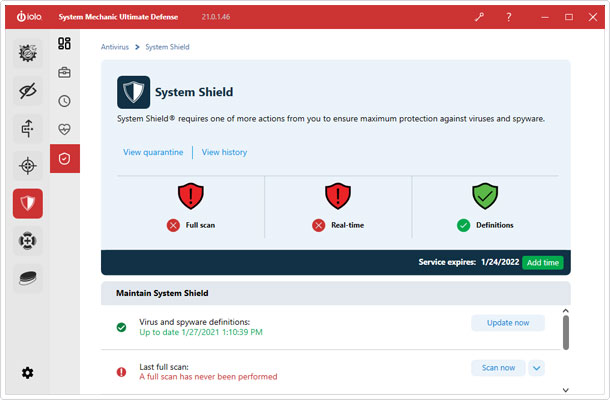Click green check beside virus definitions row
The width and height of the screenshot is (610, 400).
(121, 327)
